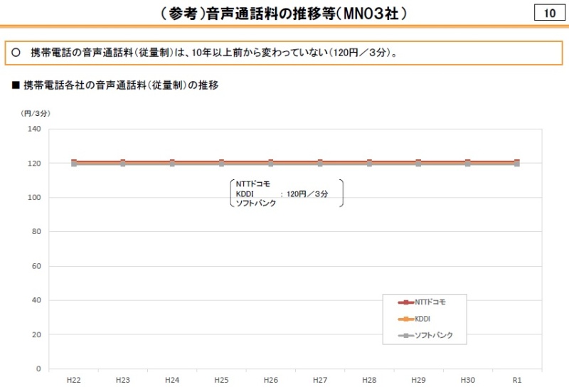This screenshot has height=392, width=569.
Task: Click the x-axis label R1
Action: [x=517, y=380]
